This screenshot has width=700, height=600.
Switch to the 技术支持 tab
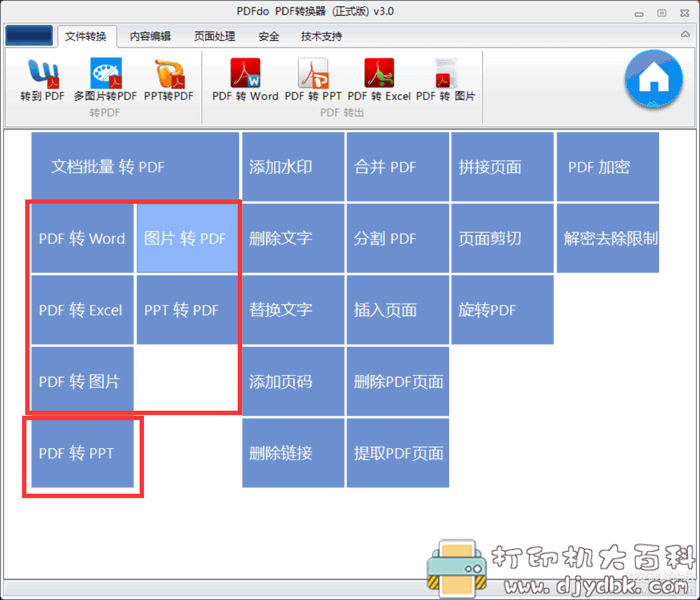pos(321,36)
